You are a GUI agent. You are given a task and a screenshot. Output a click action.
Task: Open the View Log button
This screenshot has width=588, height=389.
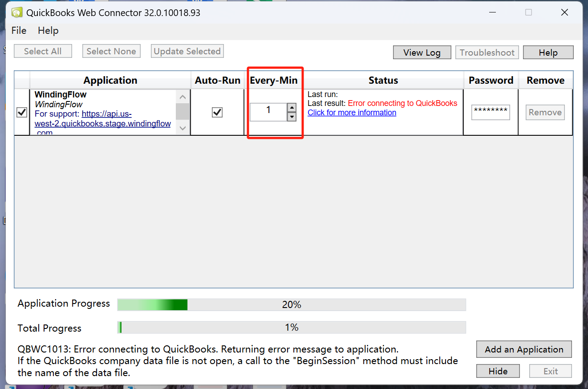422,53
